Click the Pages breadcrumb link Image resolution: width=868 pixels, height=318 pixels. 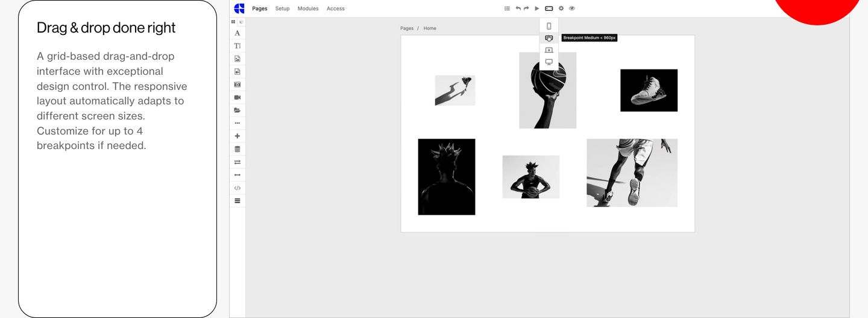tap(407, 28)
